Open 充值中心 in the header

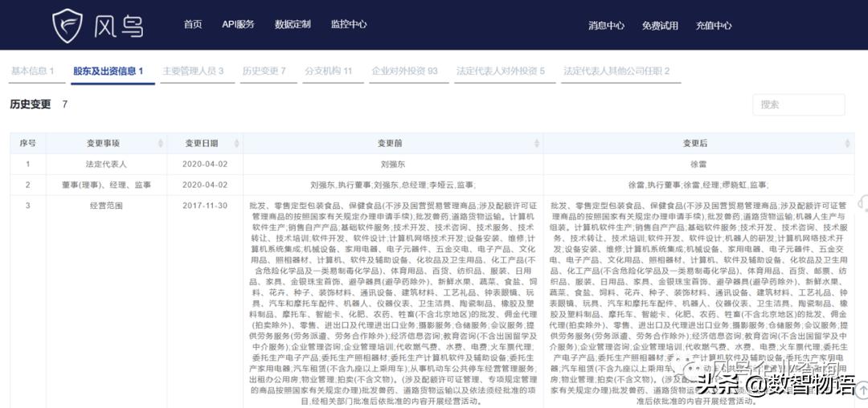(x=714, y=26)
